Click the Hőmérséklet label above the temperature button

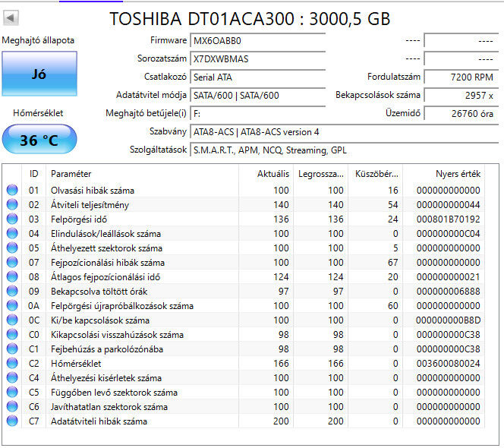(38, 113)
